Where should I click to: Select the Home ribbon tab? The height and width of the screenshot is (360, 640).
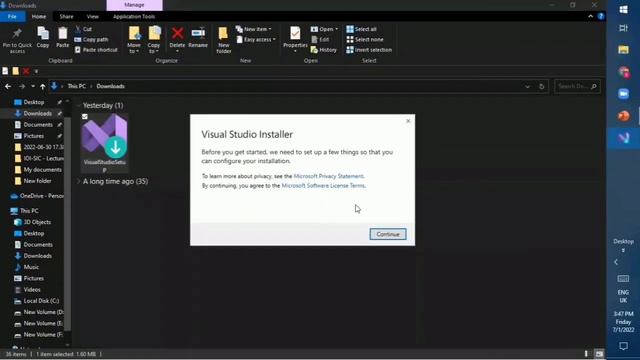pos(39,16)
